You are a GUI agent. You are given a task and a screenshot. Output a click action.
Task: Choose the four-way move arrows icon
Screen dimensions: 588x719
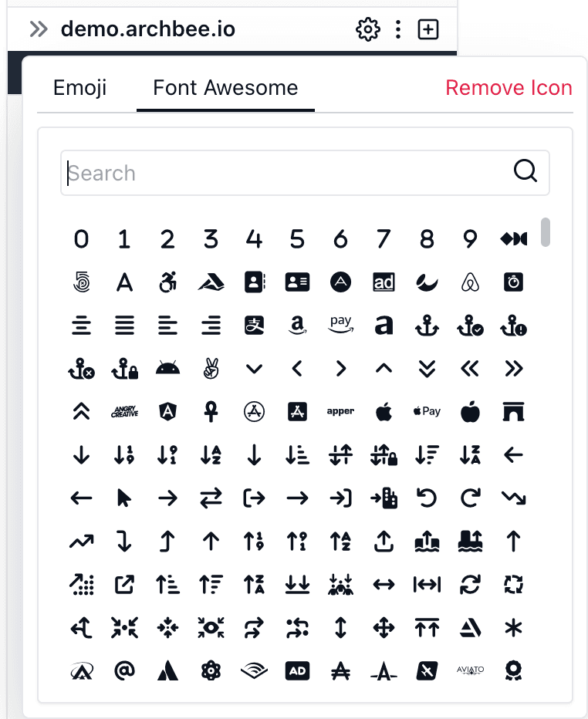click(384, 627)
